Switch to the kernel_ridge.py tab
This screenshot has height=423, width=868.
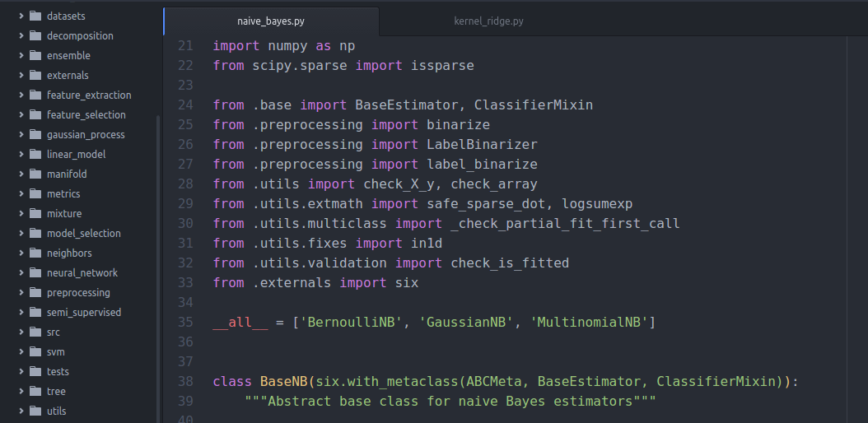[x=489, y=21]
